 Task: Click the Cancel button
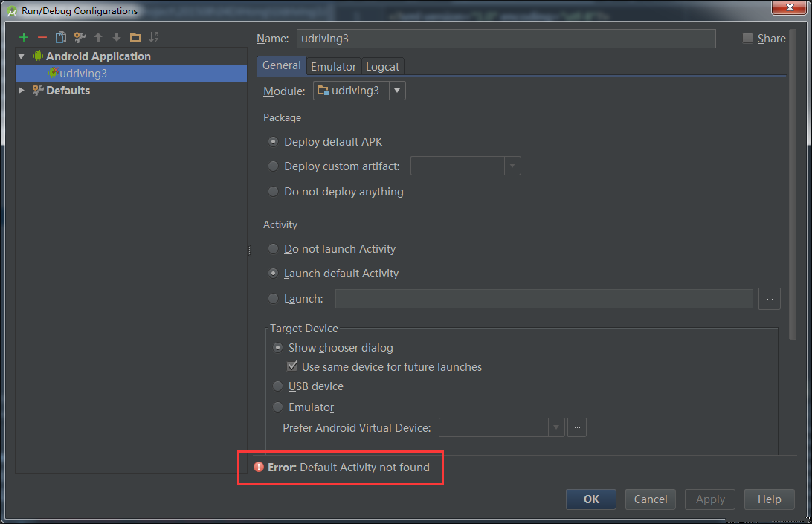coord(651,499)
